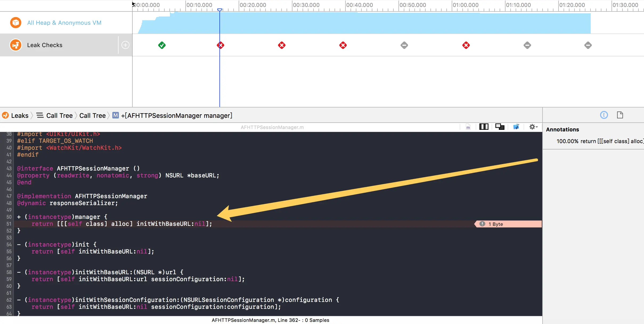This screenshot has height=324, width=644.
Task: Open the Leaks breadcrumb menu
Action: (19, 115)
